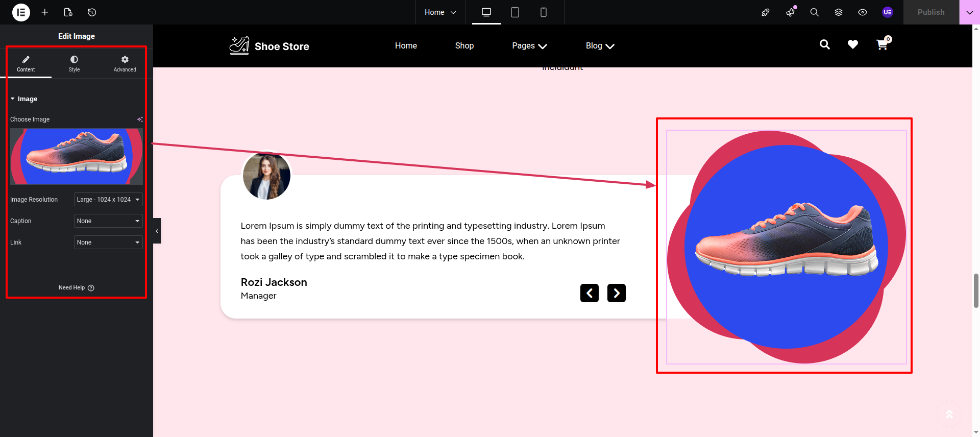
Task: Click the shopping cart icon
Action: [882, 45]
